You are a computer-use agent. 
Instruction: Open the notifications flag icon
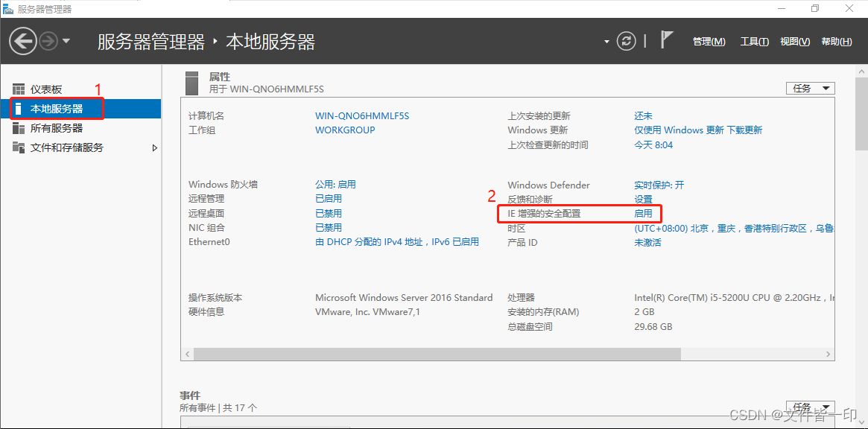click(667, 40)
